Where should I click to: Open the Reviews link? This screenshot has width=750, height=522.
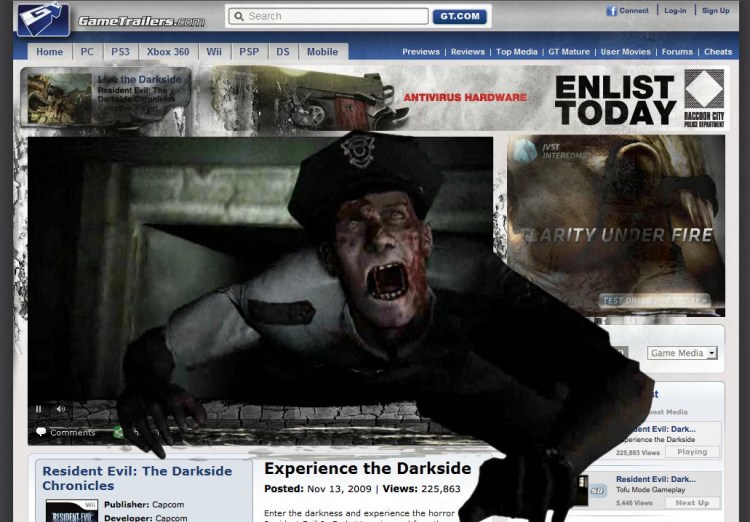click(x=467, y=52)
